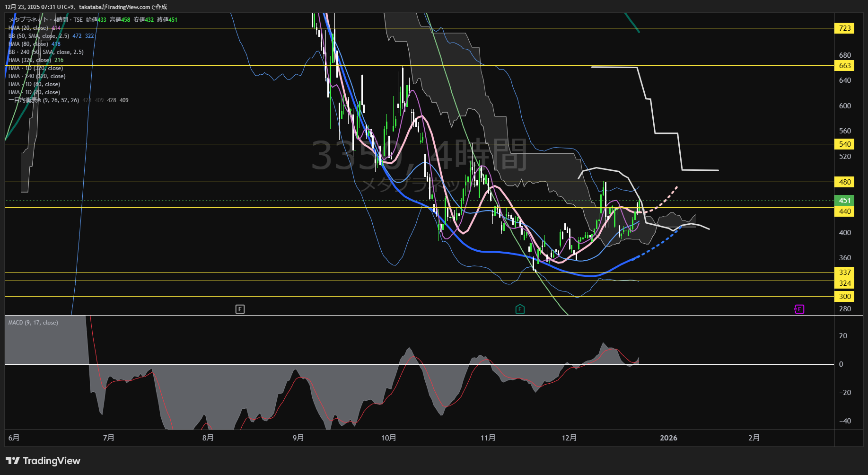Select the 723 price level label
Viewport: 868px width, 475px height.
pyautogui.click(x=844, y=28)
